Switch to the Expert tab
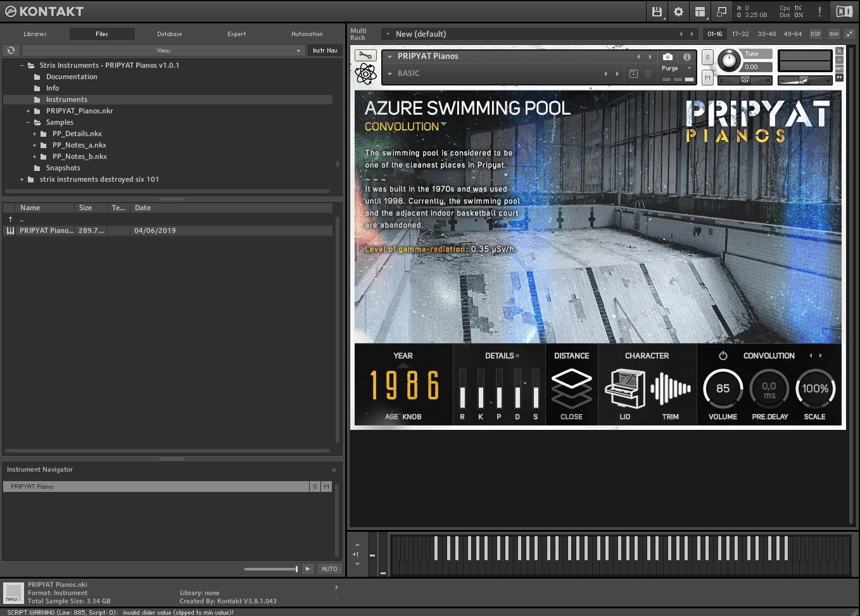 (236, 34)
